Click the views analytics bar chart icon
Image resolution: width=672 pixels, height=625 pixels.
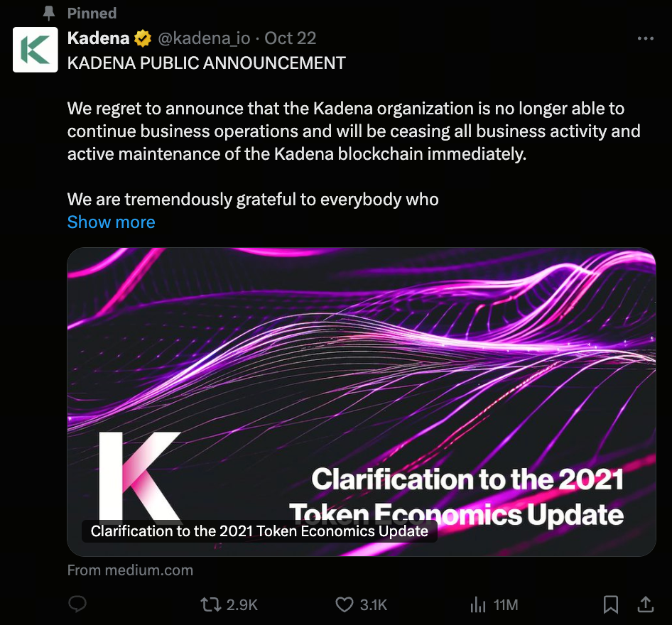(x=477, y=604)
